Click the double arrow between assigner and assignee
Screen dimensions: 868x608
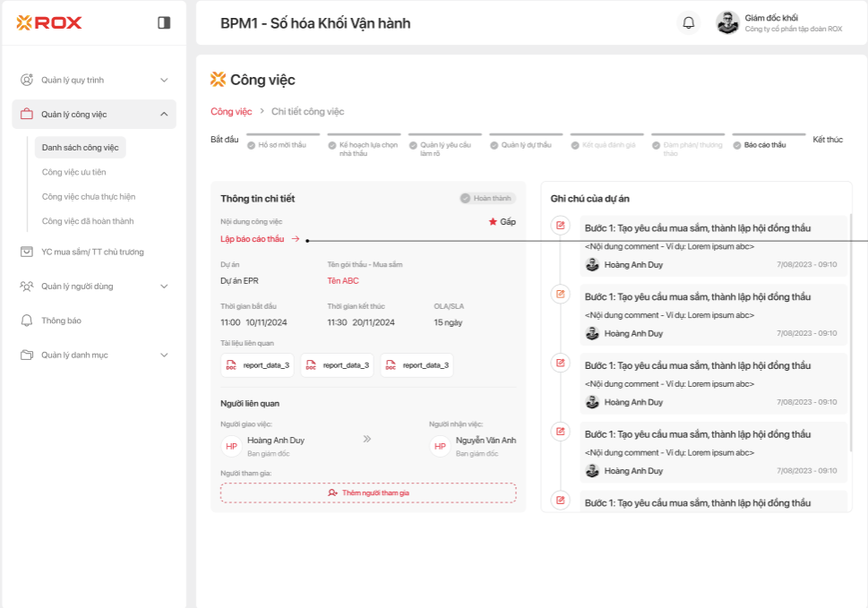[x=366, y=439]
